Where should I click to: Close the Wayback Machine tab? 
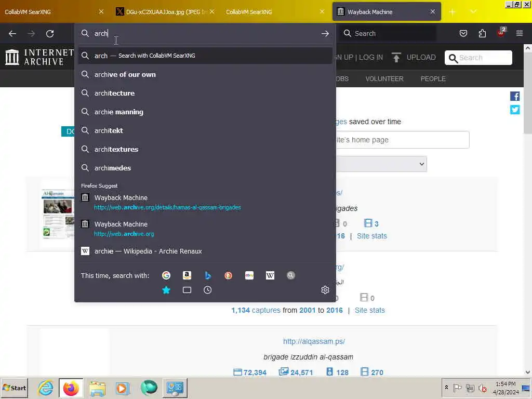pos(433,12)
